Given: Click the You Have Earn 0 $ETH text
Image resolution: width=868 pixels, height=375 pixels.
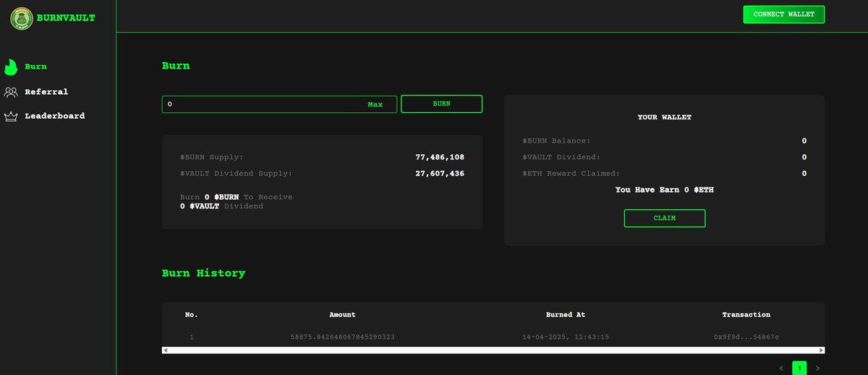Looking at the screenshot, I should tap(664, 190).
